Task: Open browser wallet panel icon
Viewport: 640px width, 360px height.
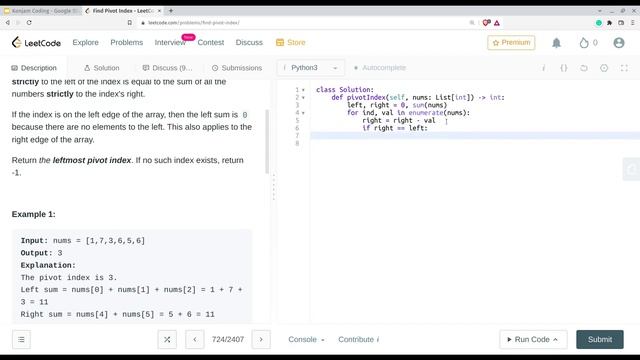Action: coord(621,23)
